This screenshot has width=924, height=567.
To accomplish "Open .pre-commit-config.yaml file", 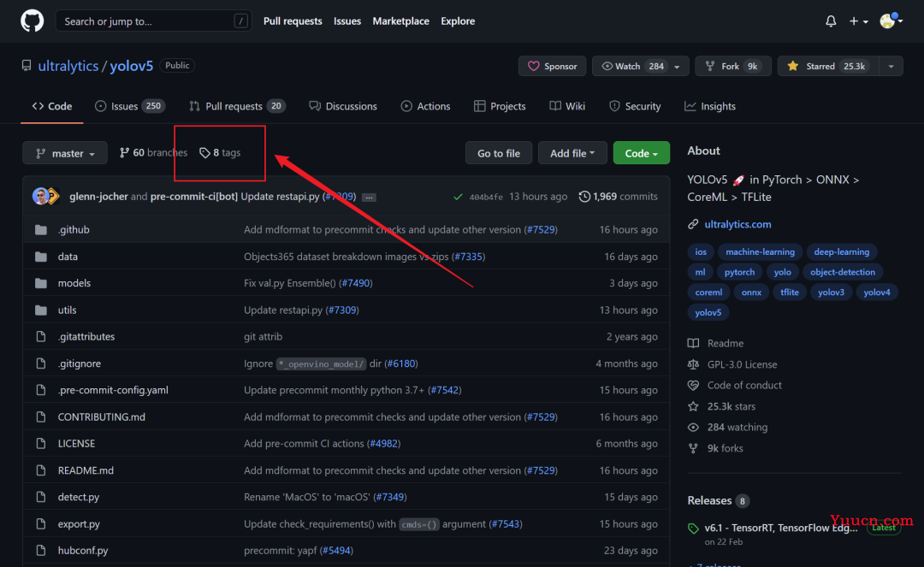I will pyautogui.click(x=113, y=390).
